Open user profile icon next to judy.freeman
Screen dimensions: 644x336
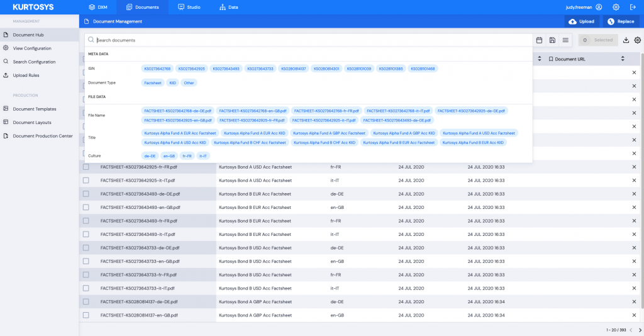tap(599, 7)
